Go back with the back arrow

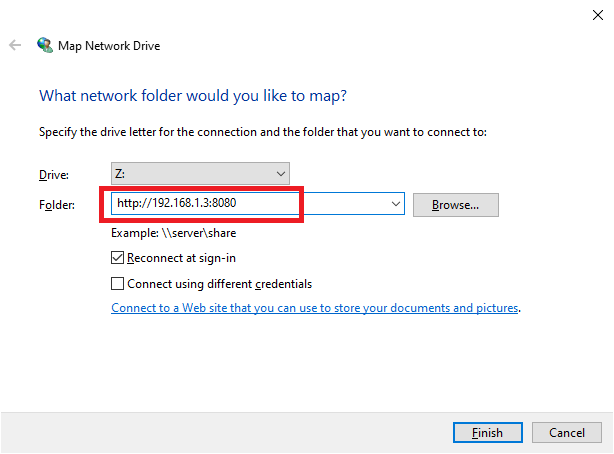(x=15, y=45)
